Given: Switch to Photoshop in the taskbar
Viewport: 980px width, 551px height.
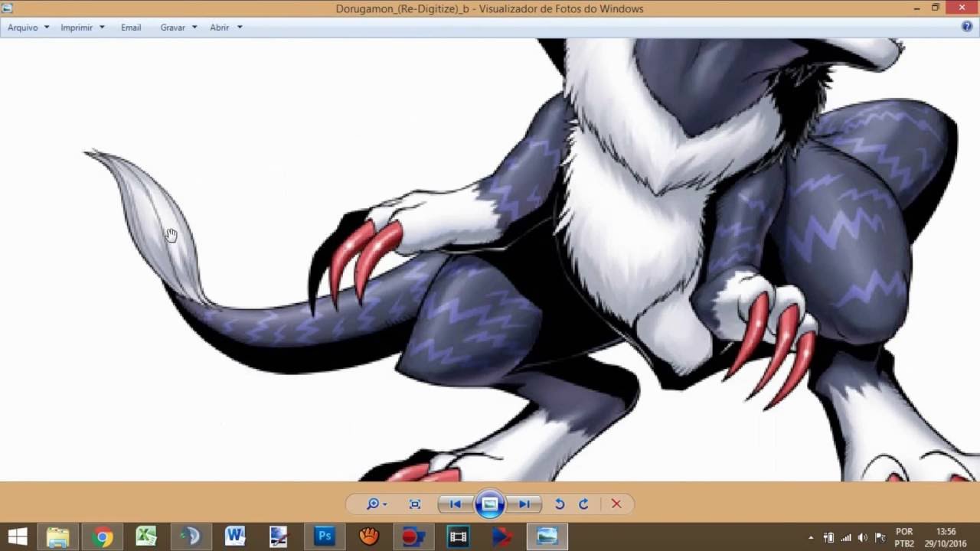Looking at the screenshot, I should coord(325,536).
